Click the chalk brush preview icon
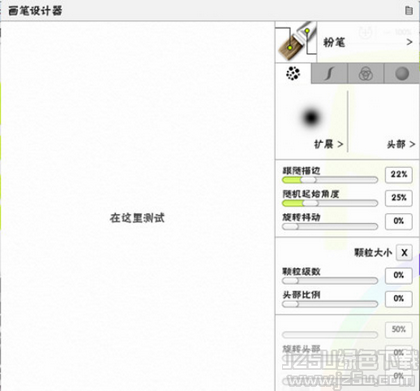The image size is (420, 391). [x=296, y=42]
